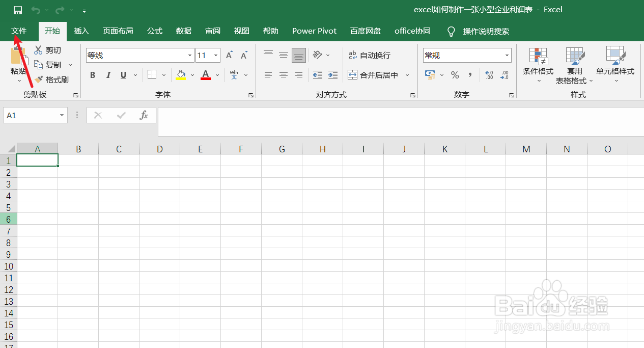The image size is (644, 348).
Task: Click the increase decimal icon
Action: (x=489, y=75)
